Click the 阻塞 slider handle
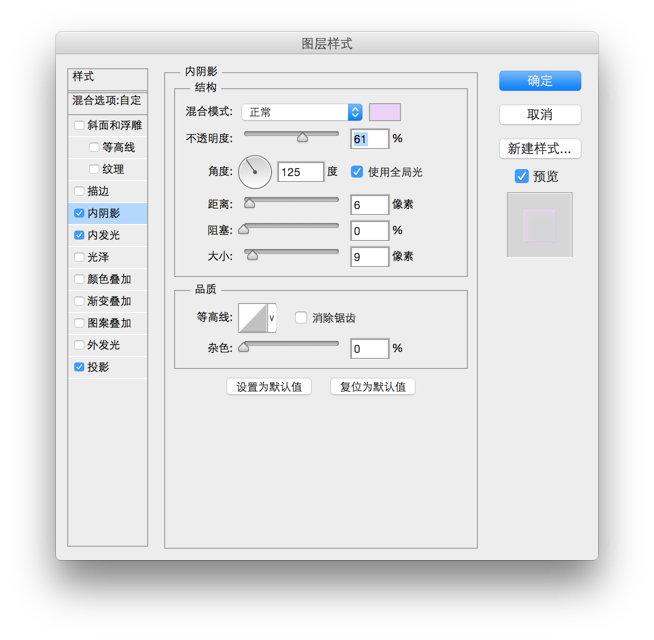654x640 pixels. pos(244,229)
